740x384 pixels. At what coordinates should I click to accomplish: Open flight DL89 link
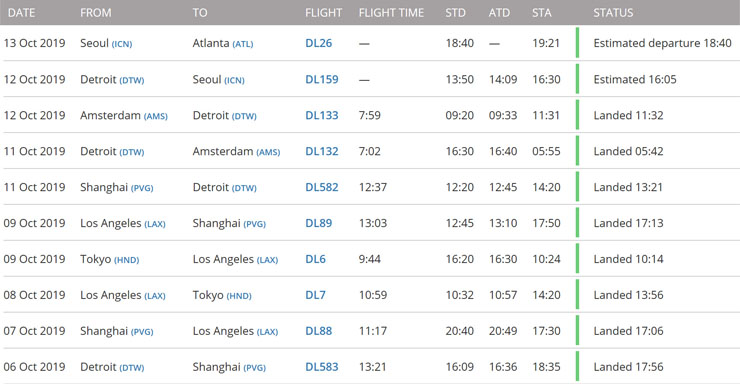[x=319, y=223]
